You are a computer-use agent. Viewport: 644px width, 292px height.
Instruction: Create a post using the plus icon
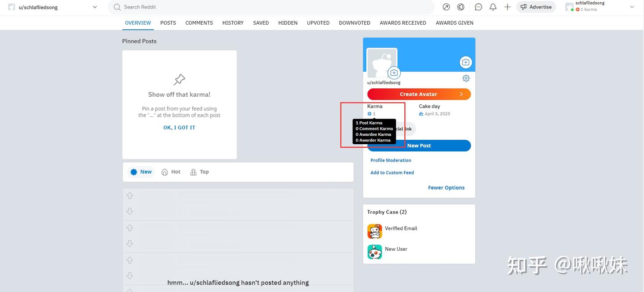(507, 7)
